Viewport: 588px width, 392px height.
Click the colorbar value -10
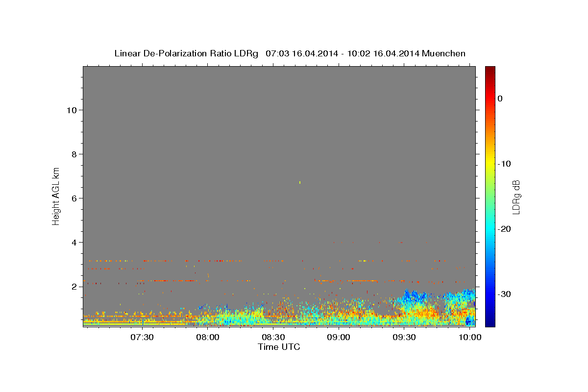tap(505, 164)
